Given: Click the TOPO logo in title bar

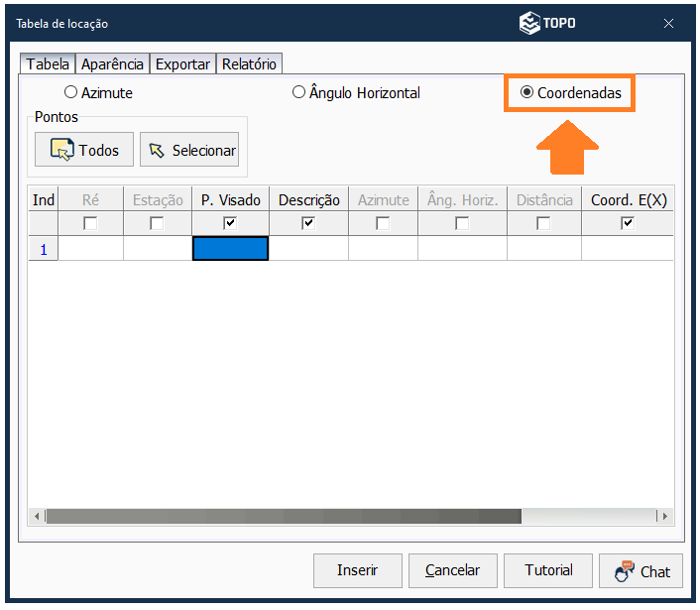Looking at the screenshot, I should (x=547, y=23).
